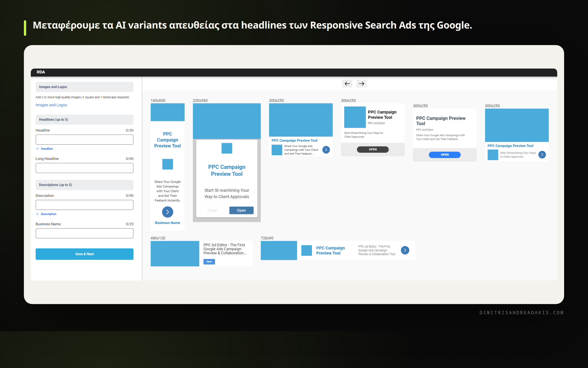Viewport: 588px width, 368px height.
Task: Click the next preview right arrow
Action: pos(361,83)
